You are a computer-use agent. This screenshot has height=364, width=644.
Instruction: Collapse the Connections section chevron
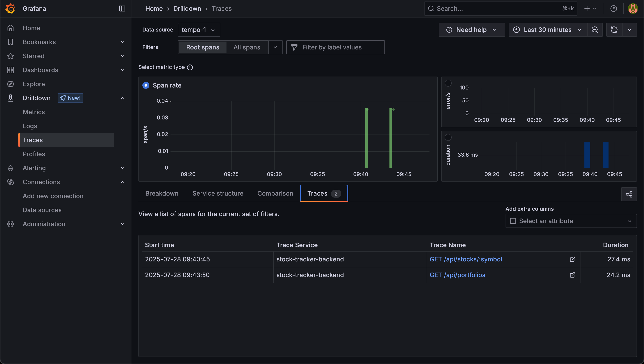pyautogui.click(x=123, y=182)
